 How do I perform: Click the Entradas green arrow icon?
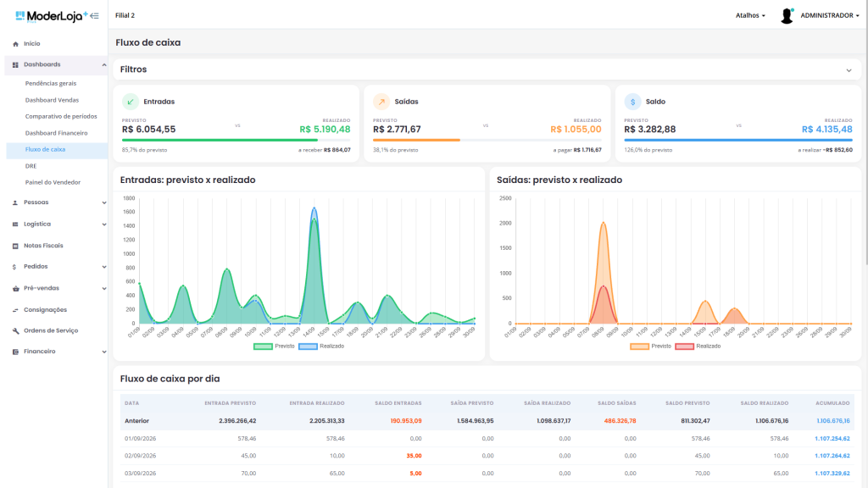click(130, 102)
